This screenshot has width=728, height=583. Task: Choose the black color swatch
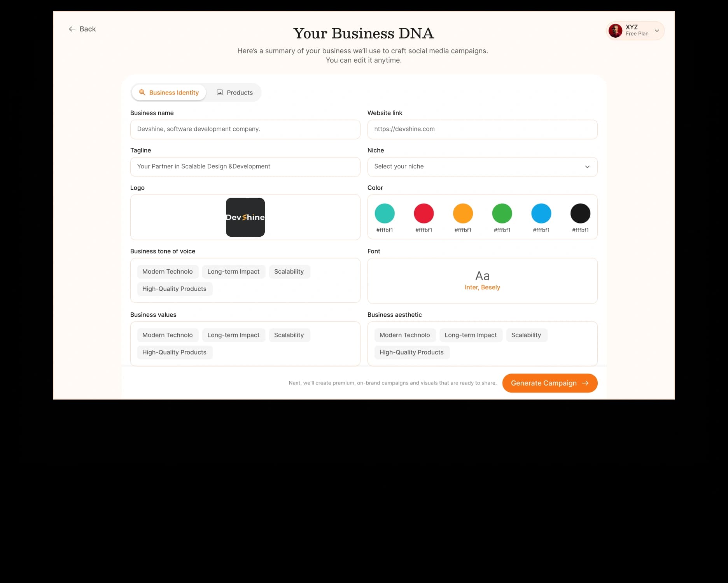[580, 213]
